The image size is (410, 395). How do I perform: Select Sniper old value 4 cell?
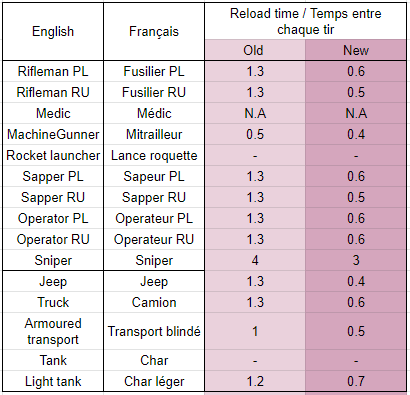[255, 260]
